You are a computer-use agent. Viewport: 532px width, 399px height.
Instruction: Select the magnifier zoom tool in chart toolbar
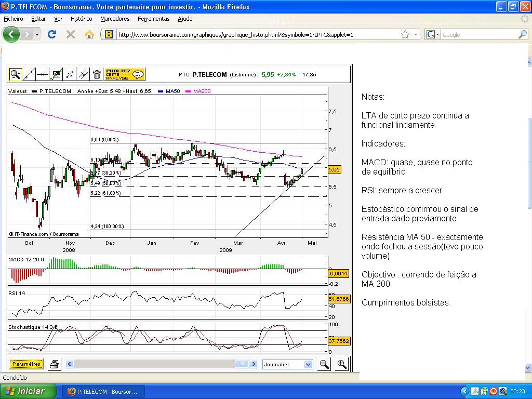click(15, 74)
